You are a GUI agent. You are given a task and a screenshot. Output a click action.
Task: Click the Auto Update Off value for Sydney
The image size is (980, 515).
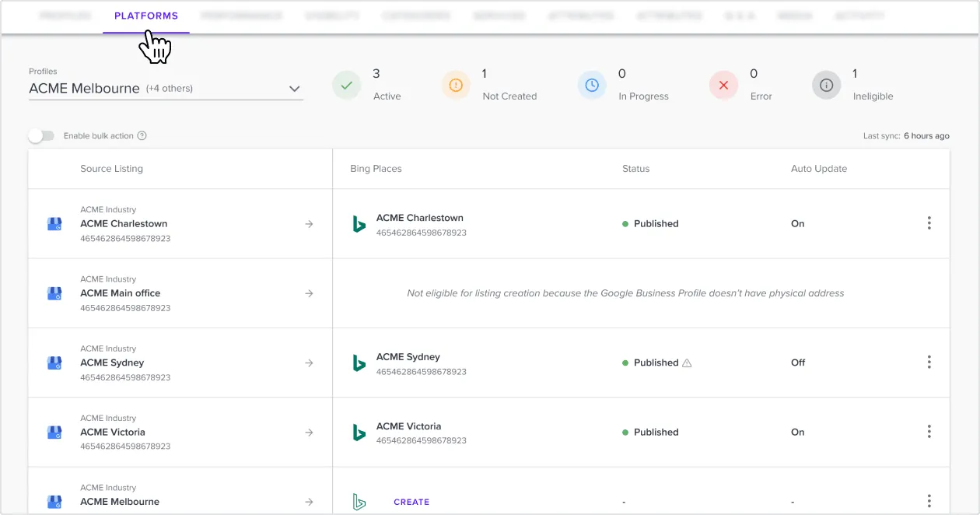click(798, 363)
